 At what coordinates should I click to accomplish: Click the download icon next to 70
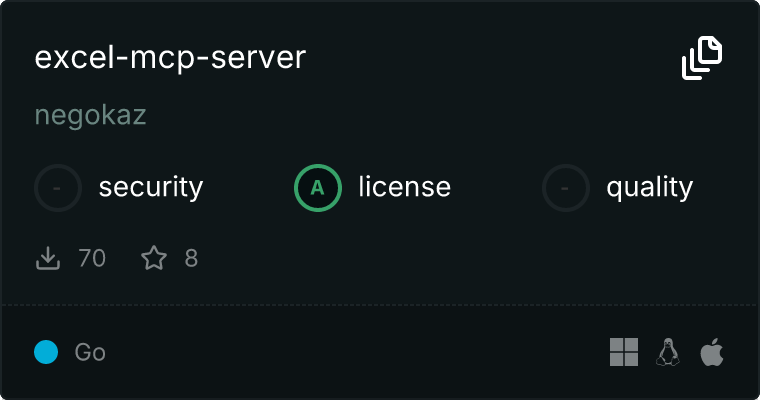tap(47, 259)
